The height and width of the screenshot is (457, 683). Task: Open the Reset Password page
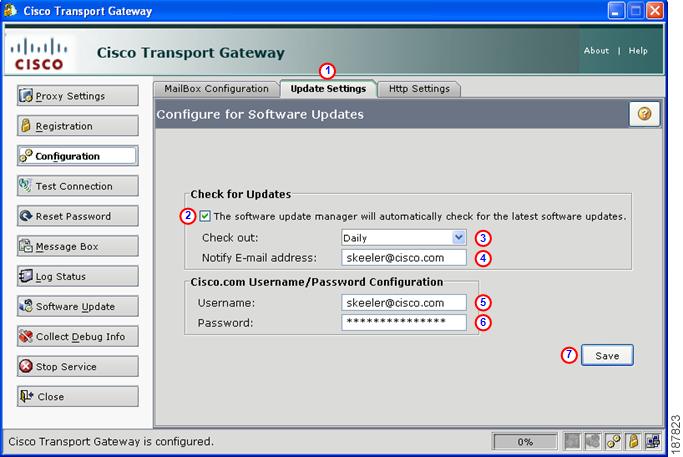tap(78, 216)
